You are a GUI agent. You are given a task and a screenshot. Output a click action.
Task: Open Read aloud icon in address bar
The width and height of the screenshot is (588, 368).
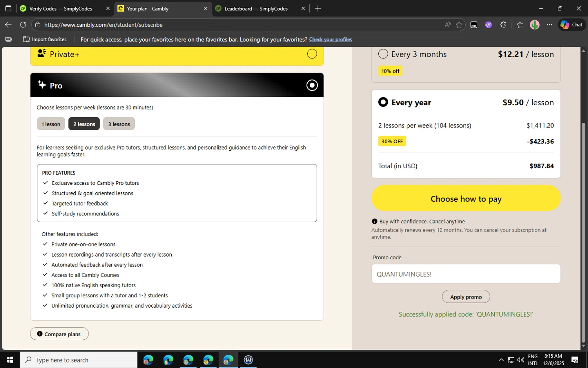[448, 25]
